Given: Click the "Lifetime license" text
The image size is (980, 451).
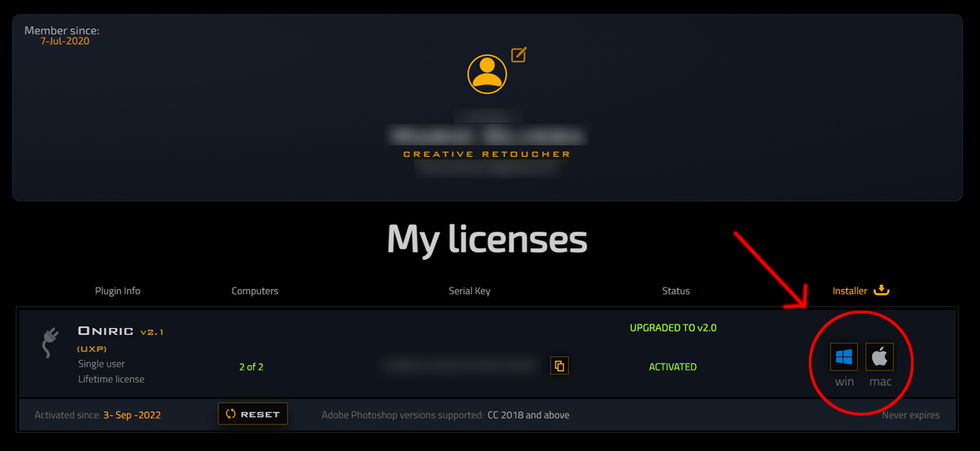Looking at the screenshot, I should (111, 380).
